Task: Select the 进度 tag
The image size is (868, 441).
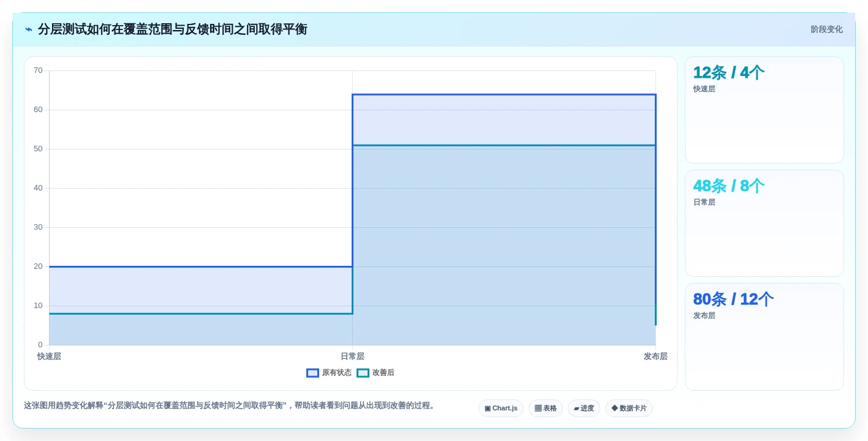Action: [x=584, y=409]
